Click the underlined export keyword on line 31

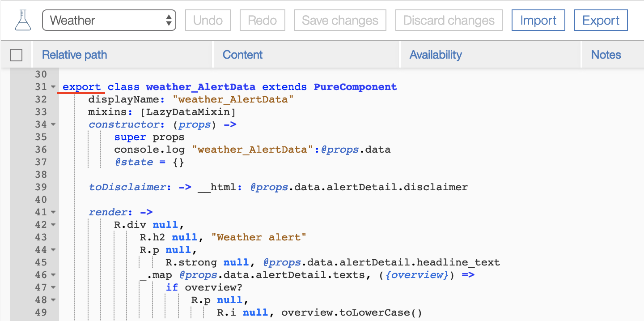coord(82,87)
